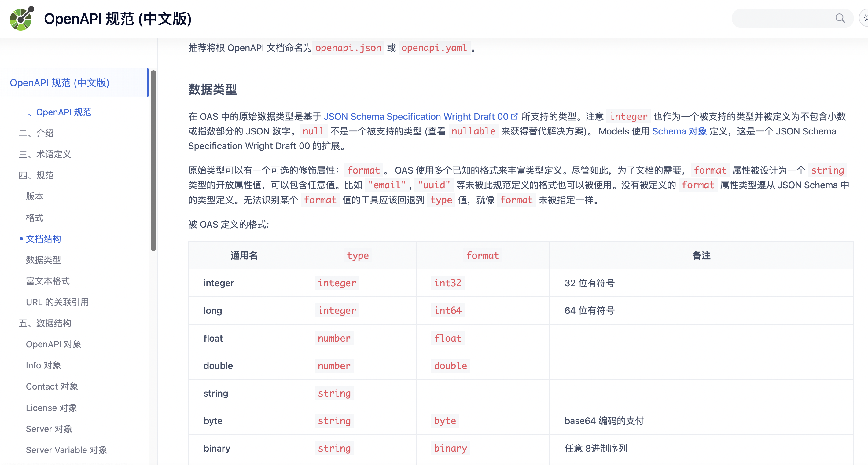Viewport: 868px width, 465px height.
Task: Navigate to 'URL 的关联引用' in the sidebar
Action: point(57,302)
